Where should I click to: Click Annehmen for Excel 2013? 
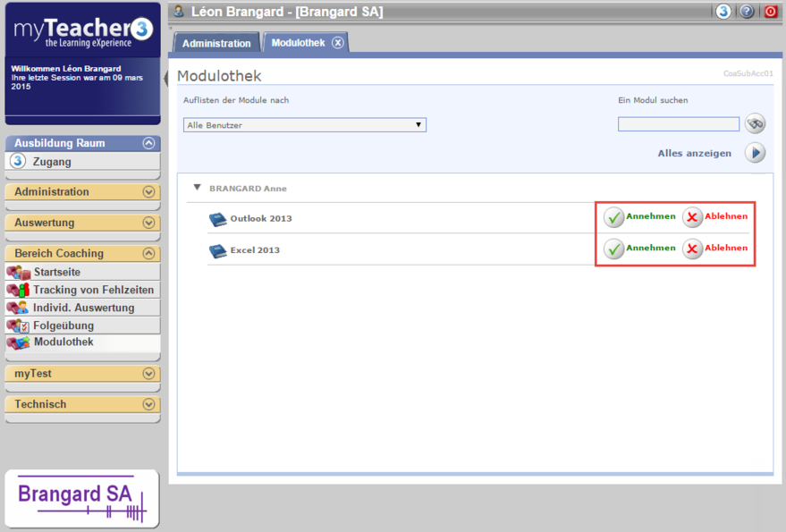650,248
